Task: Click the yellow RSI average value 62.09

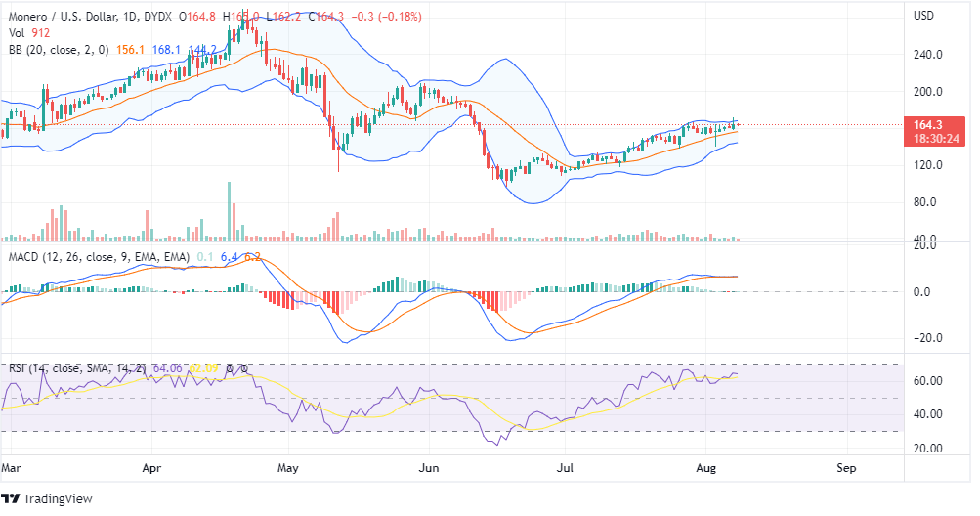Action: (203, 368)
